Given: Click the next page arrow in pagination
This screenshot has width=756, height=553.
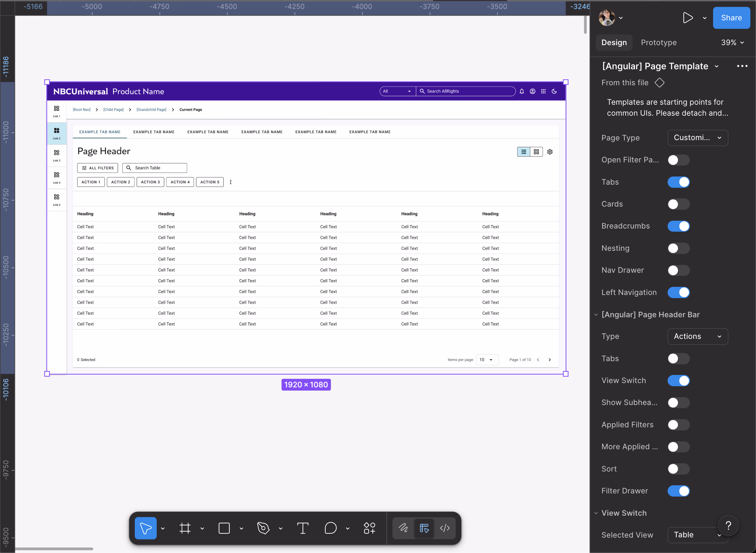Looking at the screenshot, I should click(549, 360).
